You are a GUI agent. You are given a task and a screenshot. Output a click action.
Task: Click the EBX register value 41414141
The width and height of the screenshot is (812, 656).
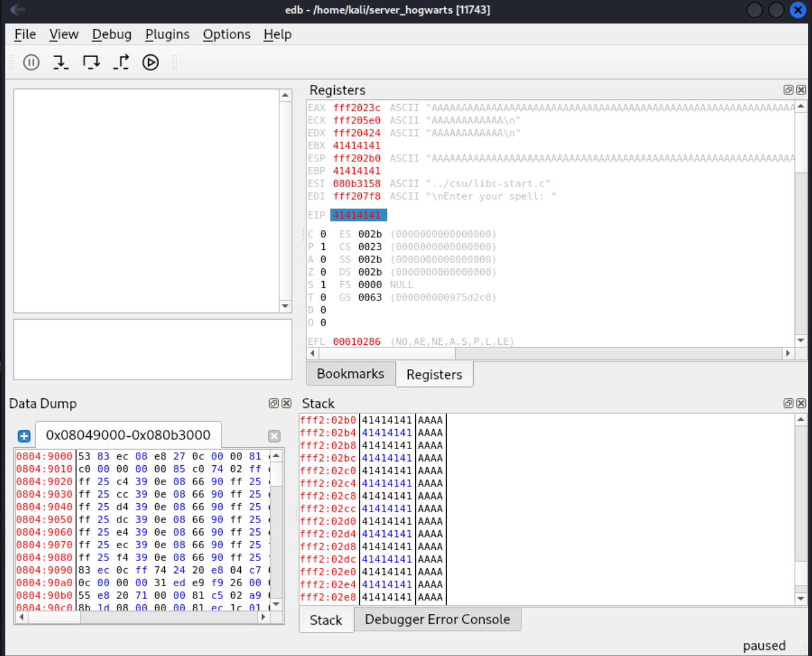coord(357,146)
